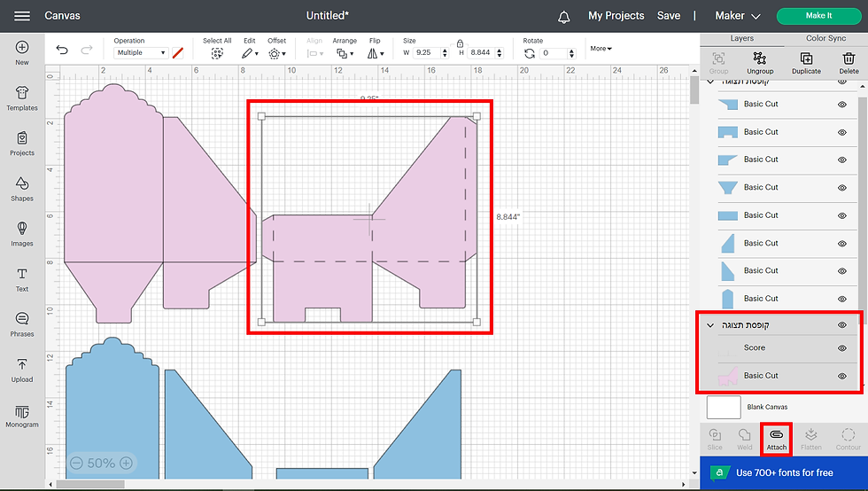
Task: Open the Operation dropdown set to Multiple
Action: click(x=141, y=52)
